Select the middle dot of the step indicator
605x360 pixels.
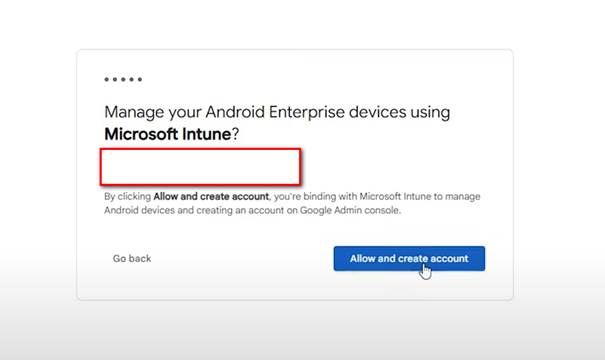pyautogui.click(x=123, y=79)
